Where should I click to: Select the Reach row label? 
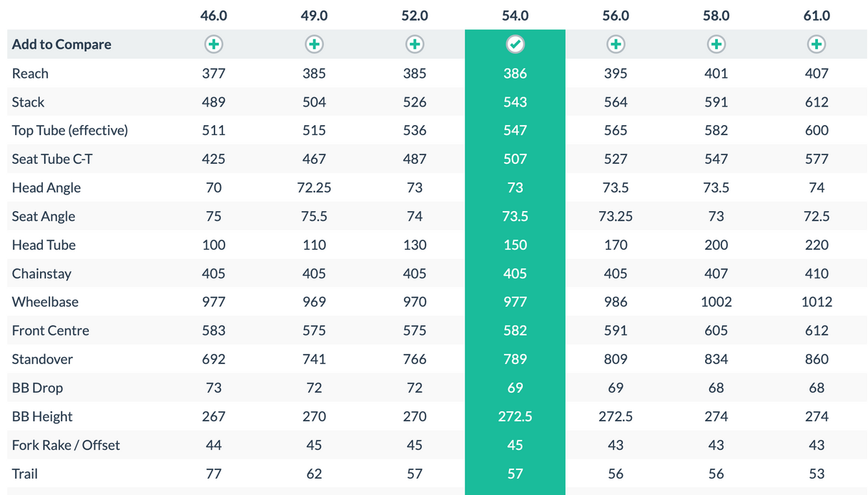click(30, 74)
